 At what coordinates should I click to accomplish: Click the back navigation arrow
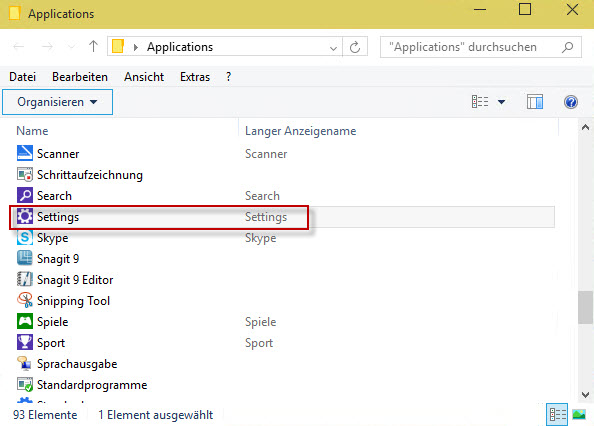[19, 47]
